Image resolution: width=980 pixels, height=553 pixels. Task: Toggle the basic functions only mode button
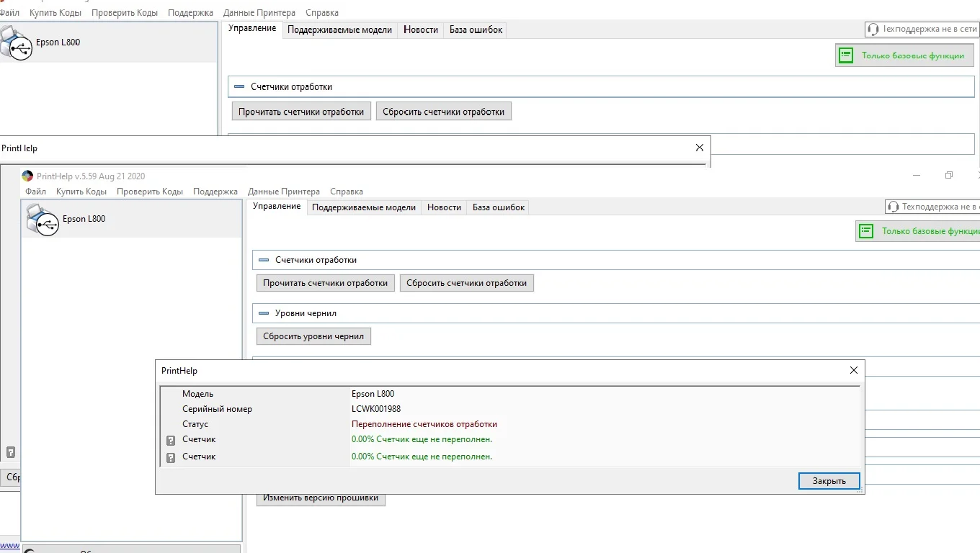click(x=917, y=231)
